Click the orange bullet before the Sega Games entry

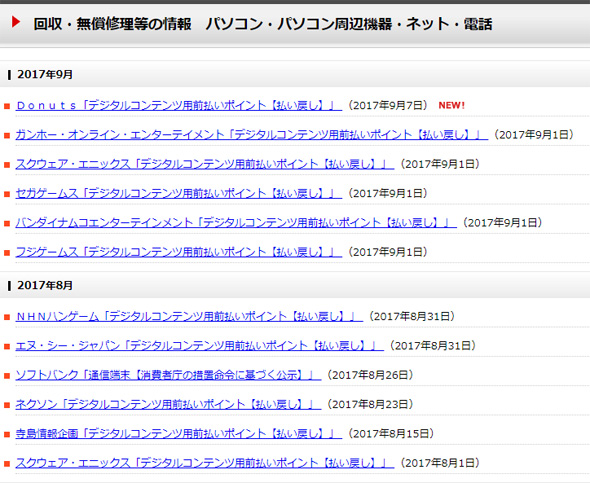pyautogui.click(x=7, y=194)
